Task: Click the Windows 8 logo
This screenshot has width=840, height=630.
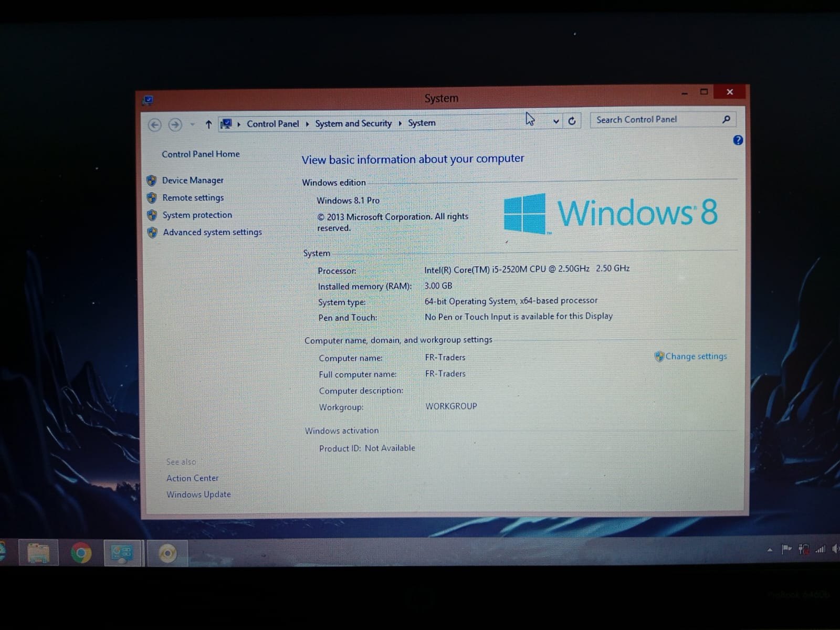Action: point(611,213)
